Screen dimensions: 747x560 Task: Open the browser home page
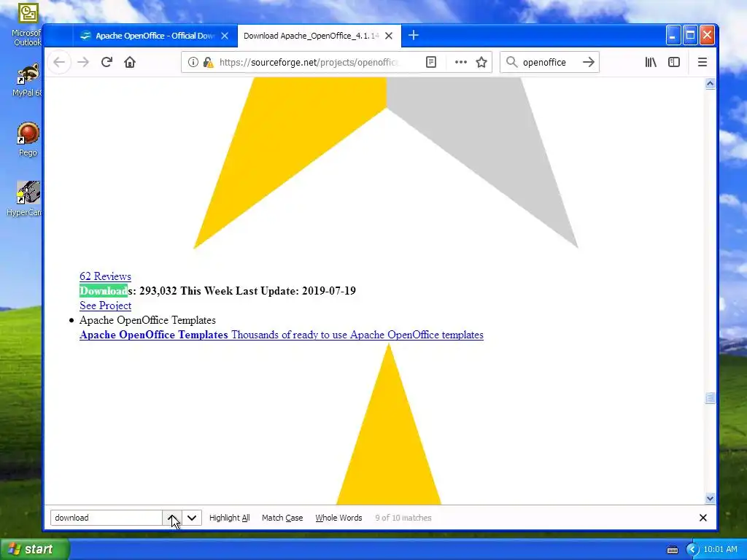click(130, 62)
